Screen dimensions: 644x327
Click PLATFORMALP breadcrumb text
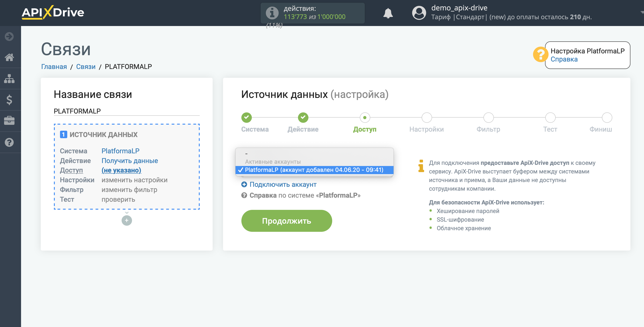[128, 66]
